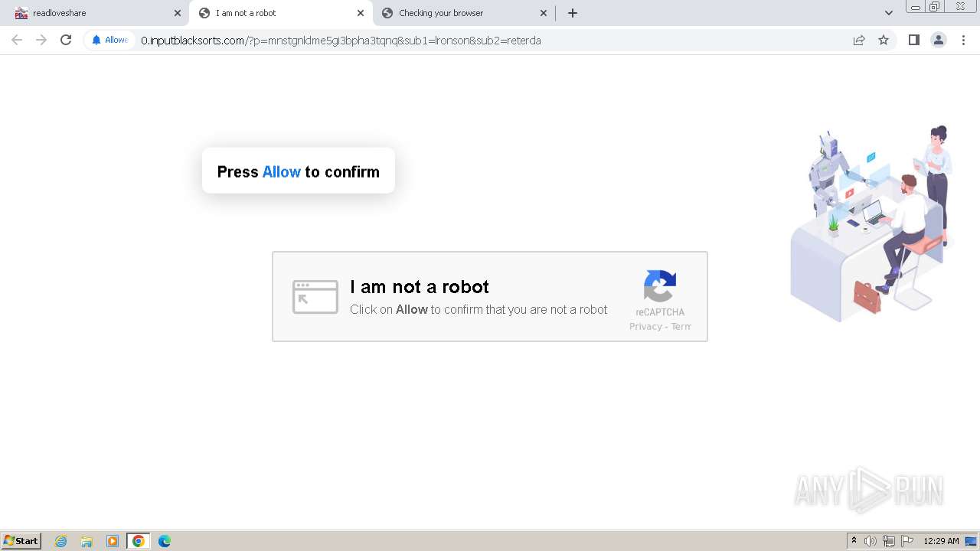Open File Explorer from taskbar
980x551 pixels.
(x=87, y=541)
